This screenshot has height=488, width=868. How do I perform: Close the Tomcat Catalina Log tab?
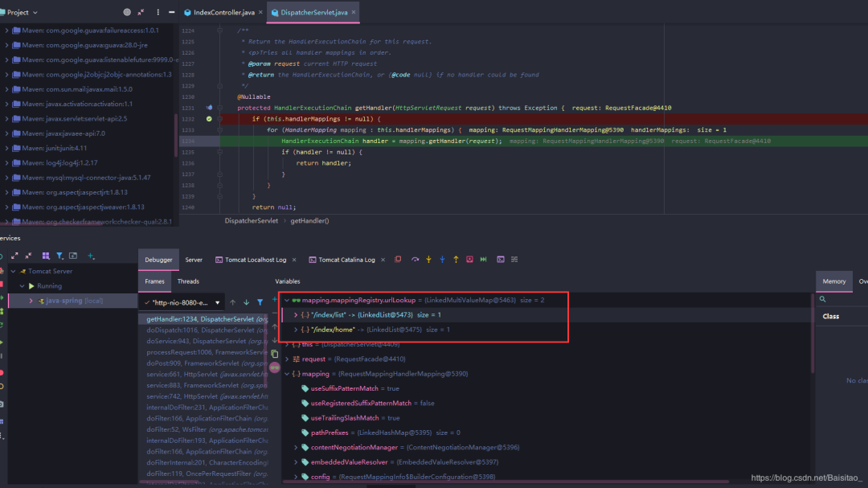pyautogui.click(x=383, y=260)
